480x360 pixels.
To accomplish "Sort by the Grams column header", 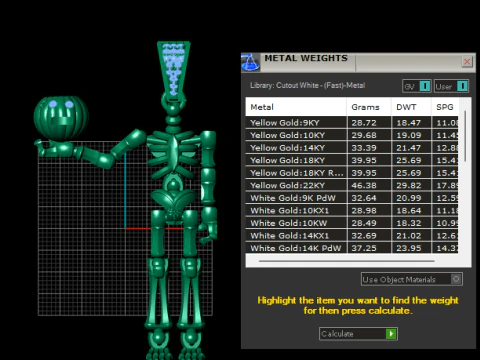I will tap(369, 107).
